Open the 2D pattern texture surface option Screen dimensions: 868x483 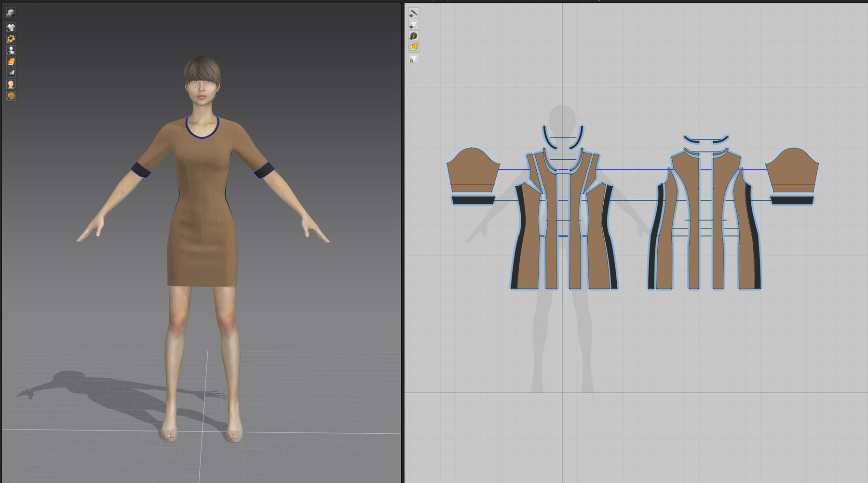click(x=413, y=47)
